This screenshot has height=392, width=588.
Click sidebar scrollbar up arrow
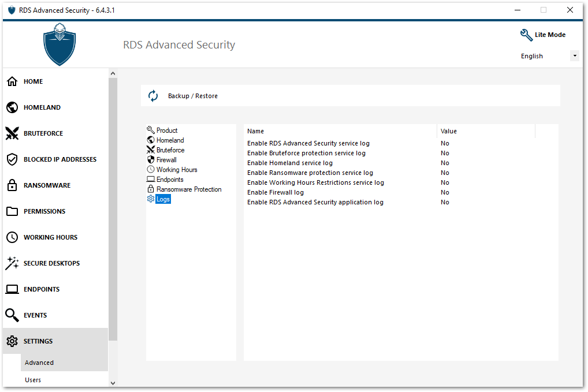113,73
